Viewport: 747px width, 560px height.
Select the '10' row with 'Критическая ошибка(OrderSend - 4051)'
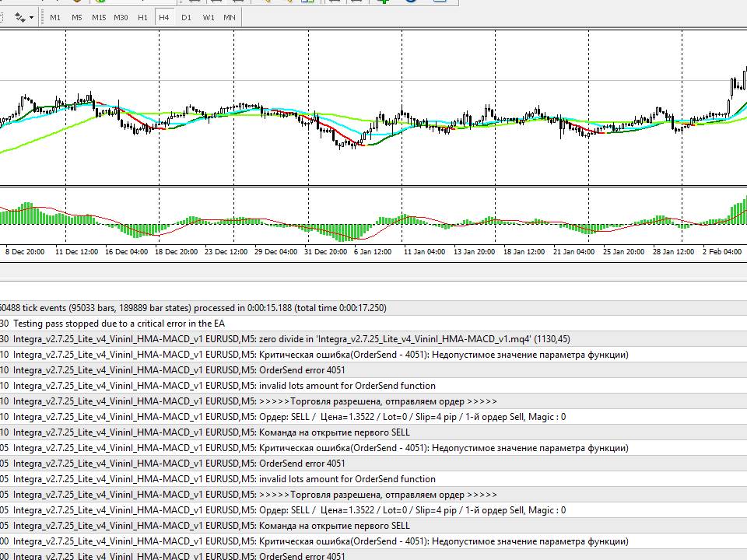pyautogui.click(x=373, y=355)
